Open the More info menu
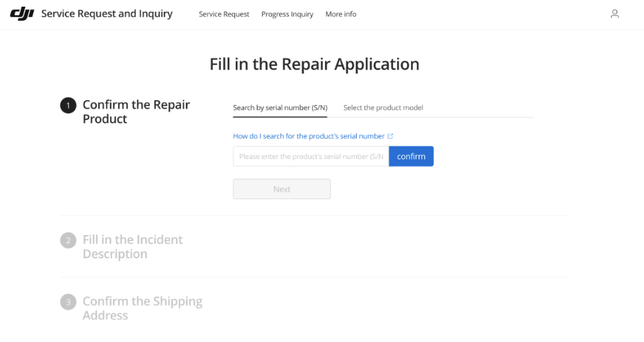The image size is (644, 342). point(340,14)
